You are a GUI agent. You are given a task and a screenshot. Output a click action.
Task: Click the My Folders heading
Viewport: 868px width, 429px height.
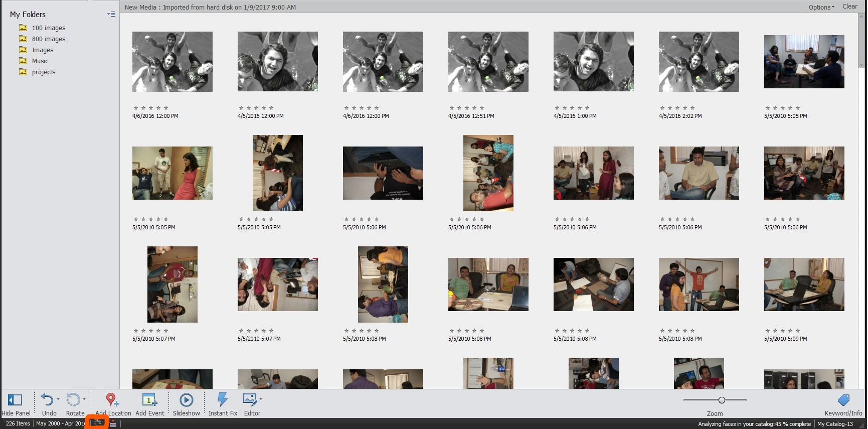28,14
